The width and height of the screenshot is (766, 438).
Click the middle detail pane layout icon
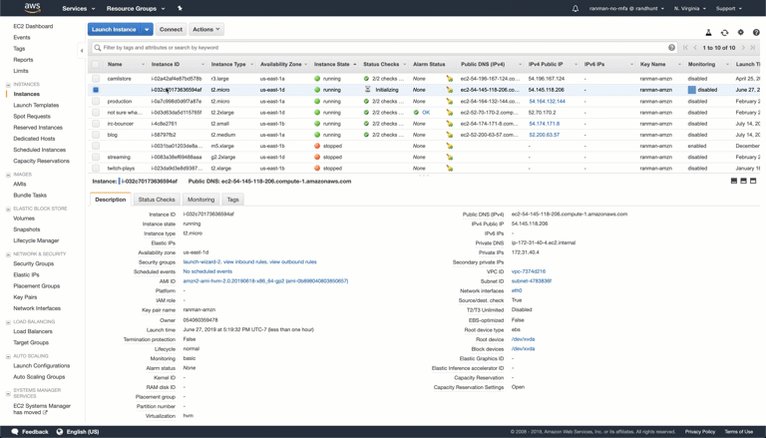[744, 181]
